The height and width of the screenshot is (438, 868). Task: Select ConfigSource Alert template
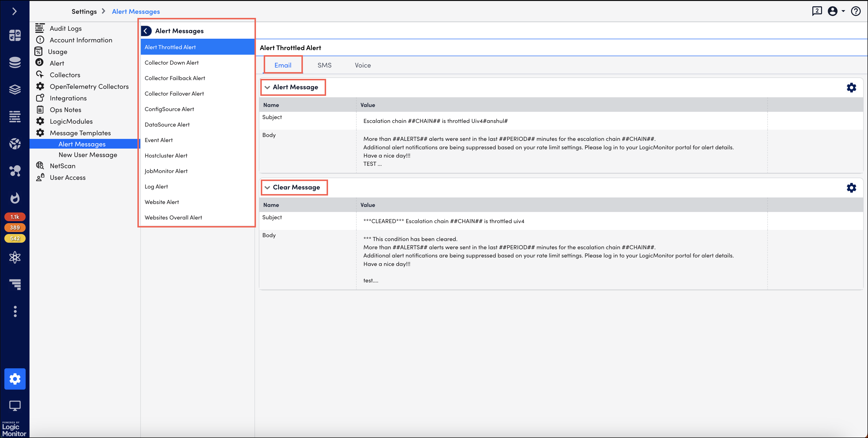click(x=197, y=109)
